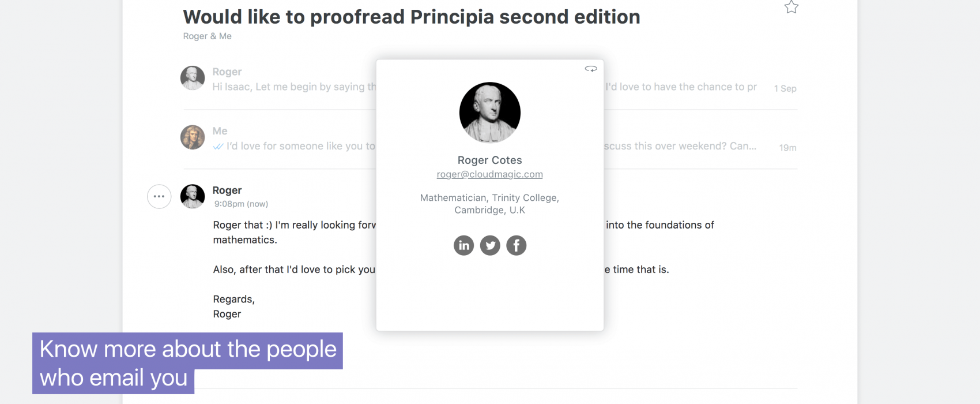The image size is (980, 404).
Task: Click Roger's avatar in first collapsed message
Action: point(193,78)
